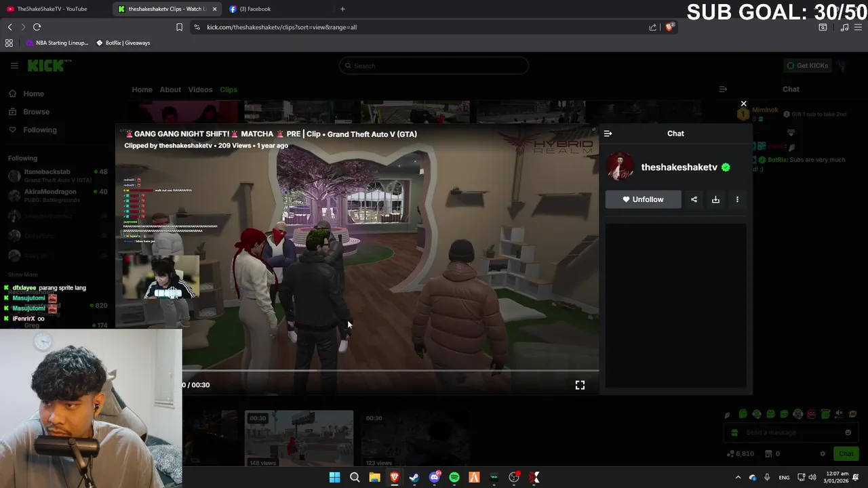Open chat settings gear
The image size is (868, 488).
823,453
